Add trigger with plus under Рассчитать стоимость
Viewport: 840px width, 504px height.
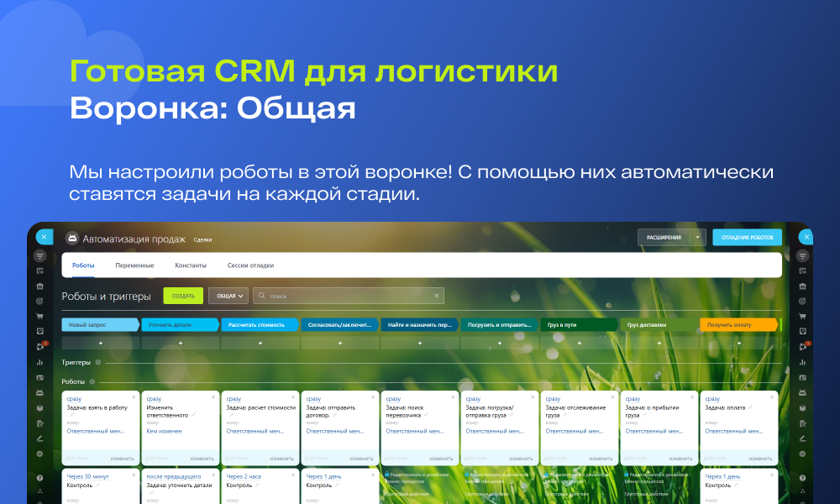pos(260,343)
